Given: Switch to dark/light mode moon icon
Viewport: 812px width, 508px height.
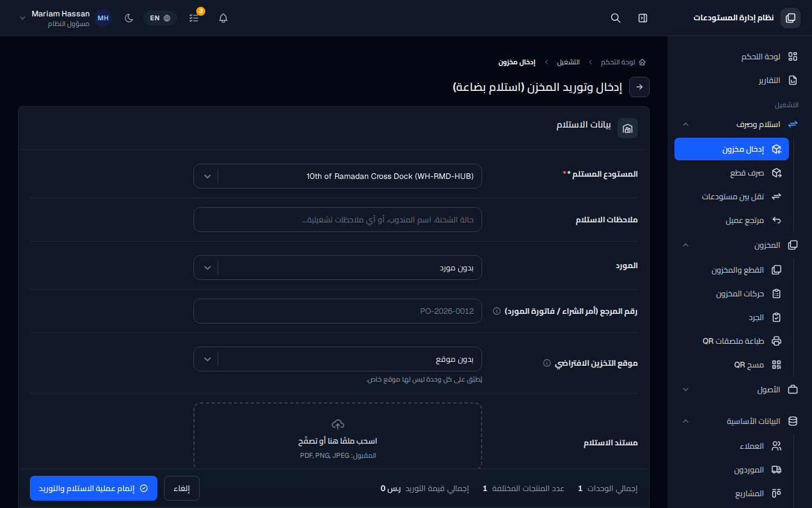Looking at the screenshot, I should pyautogui.click(x=129, y=18).
